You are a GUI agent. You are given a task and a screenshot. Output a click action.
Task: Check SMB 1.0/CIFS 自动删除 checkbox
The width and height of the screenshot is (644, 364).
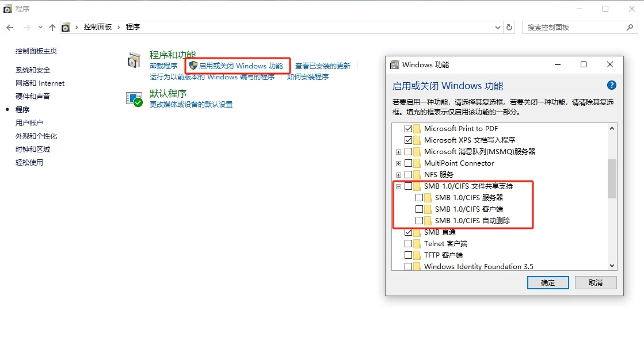pos(419,220)
